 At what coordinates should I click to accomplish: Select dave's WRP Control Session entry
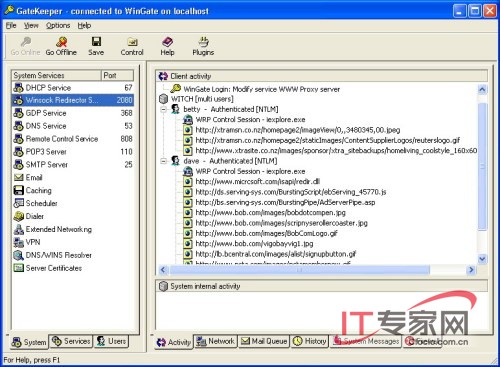click(245, 171)
